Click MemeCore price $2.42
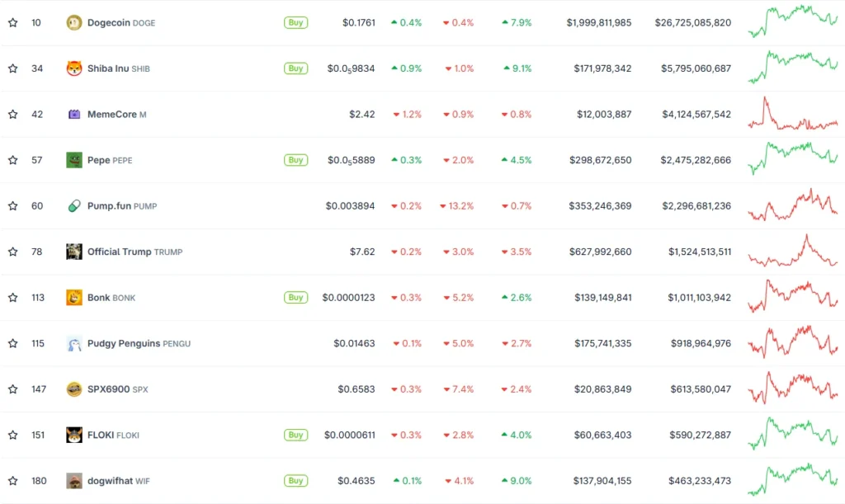 pos(361,114)
